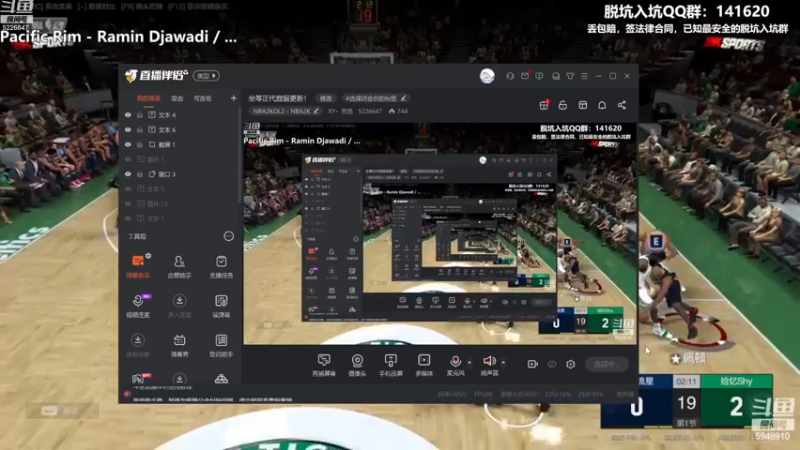The width and height of the screenshot is (800, 450).
Task: Switch to the 双击 scene tab
Action: (x=177, y=98)
